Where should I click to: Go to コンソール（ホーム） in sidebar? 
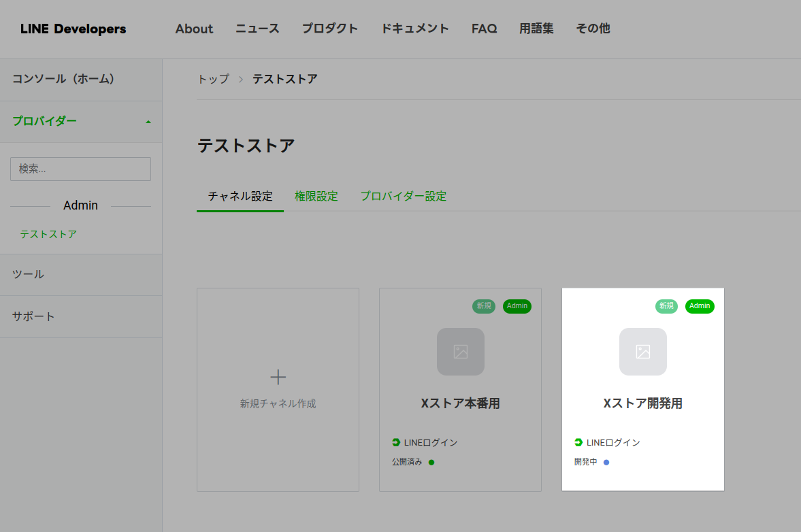tap(63, 79)
